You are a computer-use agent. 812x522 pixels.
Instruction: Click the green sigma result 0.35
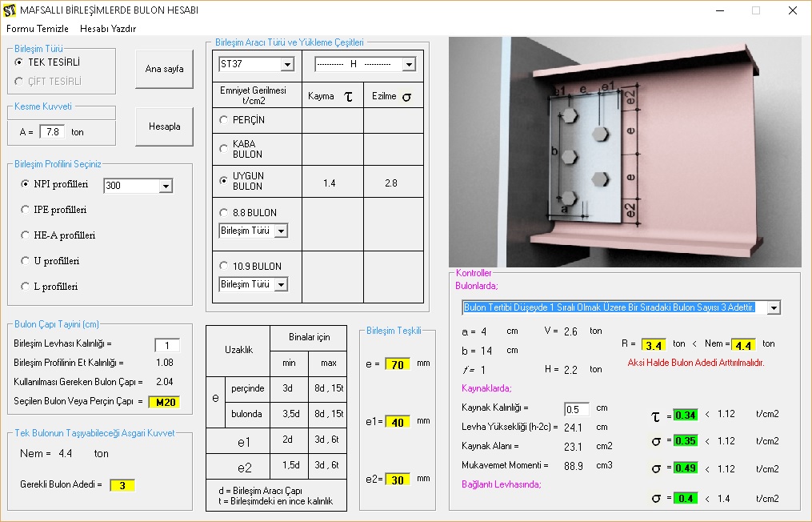click(686, 440)
